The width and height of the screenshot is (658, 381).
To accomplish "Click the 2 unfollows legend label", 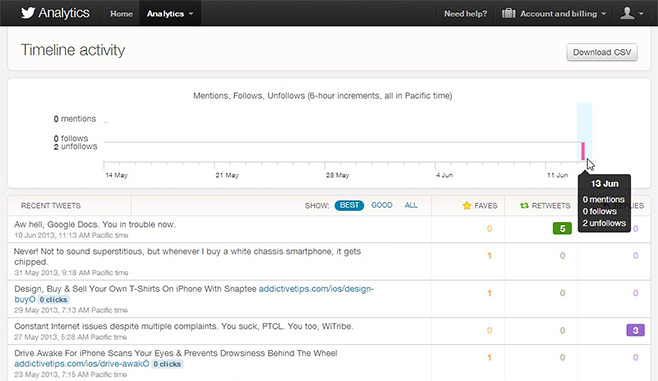I will [x=76, y=146].
